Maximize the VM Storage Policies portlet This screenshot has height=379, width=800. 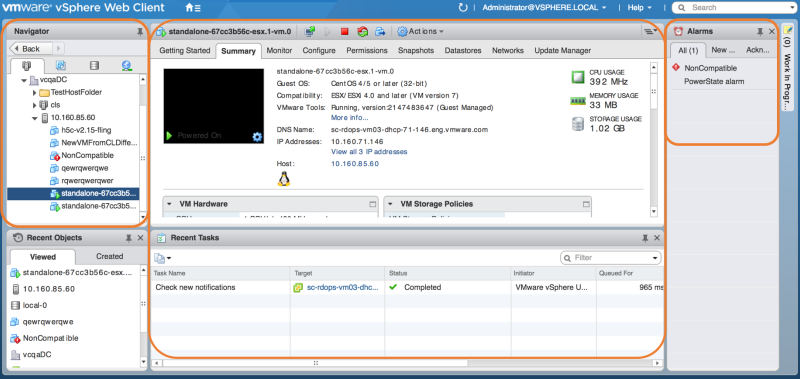coord(586,204)
